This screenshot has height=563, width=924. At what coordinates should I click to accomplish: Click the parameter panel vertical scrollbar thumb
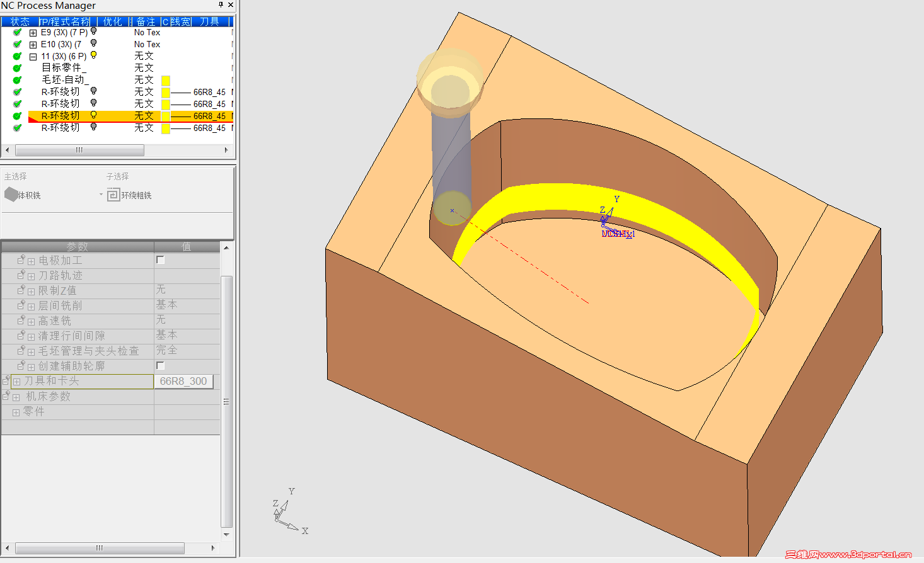pos(227,401)
